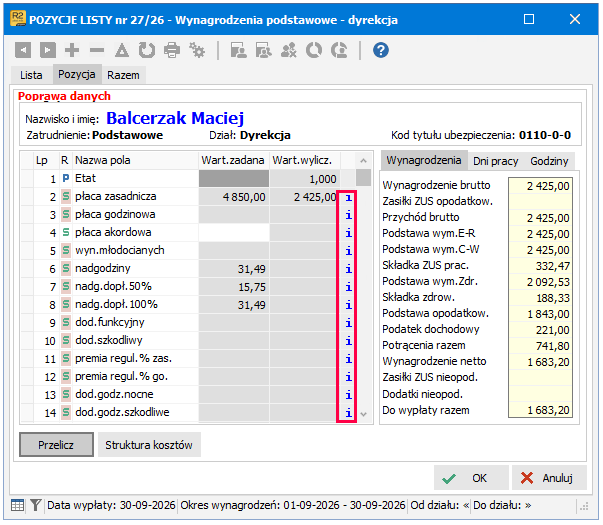Image resolution: width=603 pixels, height=525 pixels.
Task: Open Struktura kosztów
Action: pos(149,445)
